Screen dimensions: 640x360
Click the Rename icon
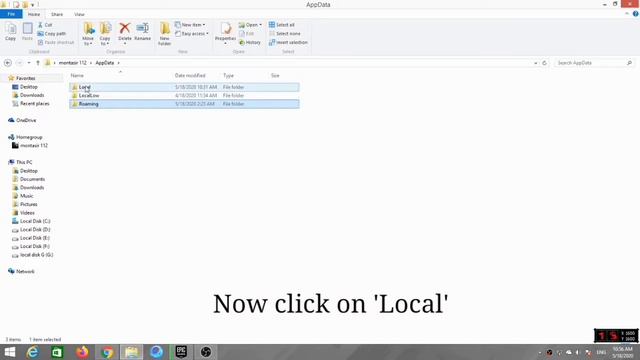142,28
